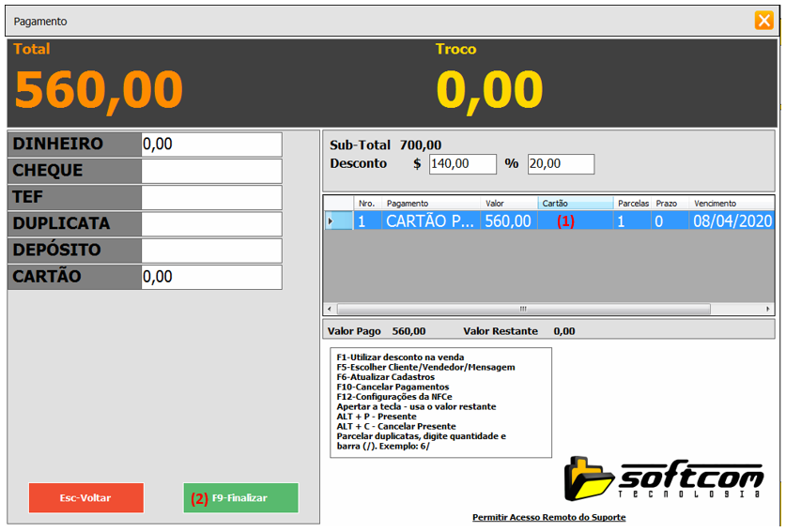Click the CHEQUE input field

tap(211, 171)
